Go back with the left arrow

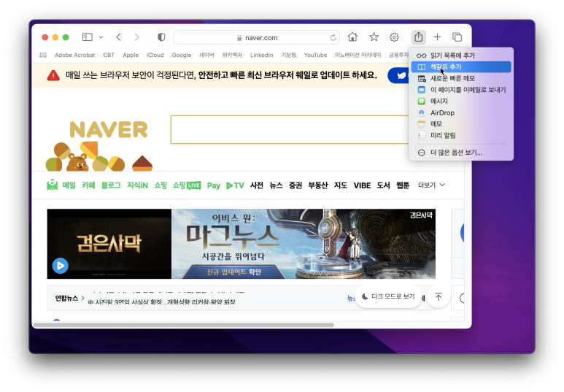tap(118, 37)
